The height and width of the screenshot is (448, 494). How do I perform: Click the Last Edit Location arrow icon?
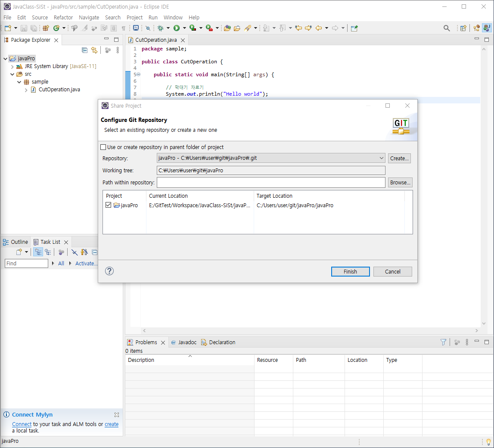[298, 28]
